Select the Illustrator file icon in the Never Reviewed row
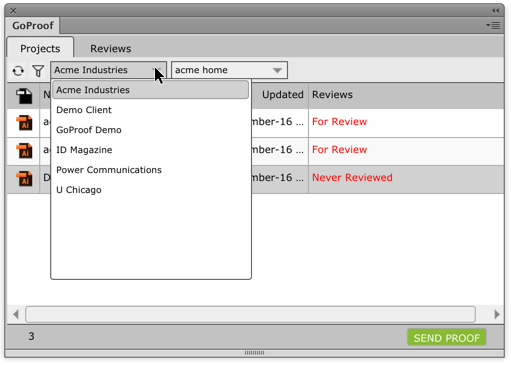Viewport: 511px width, 365px height. (24, 179)
